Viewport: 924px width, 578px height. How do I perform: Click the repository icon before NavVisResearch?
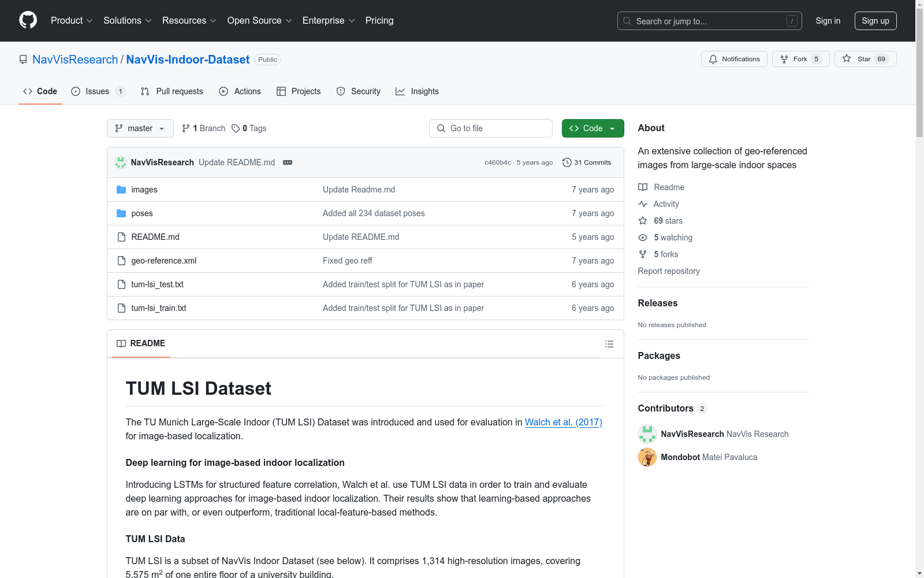pyautogui.click(x=23, y=60)
